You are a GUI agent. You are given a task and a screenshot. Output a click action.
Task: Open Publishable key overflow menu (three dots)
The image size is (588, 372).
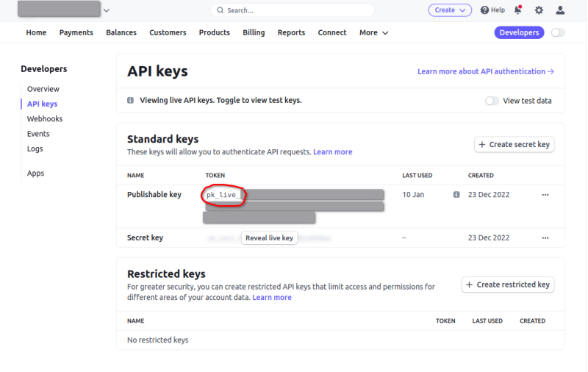[x=545, y=195]
